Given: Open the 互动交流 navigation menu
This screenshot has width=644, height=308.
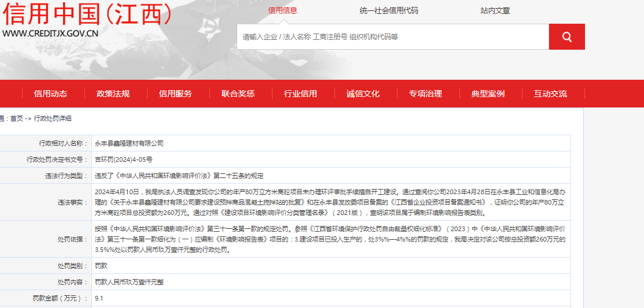Looking at the screenshot, I should (x=550, y=94).
